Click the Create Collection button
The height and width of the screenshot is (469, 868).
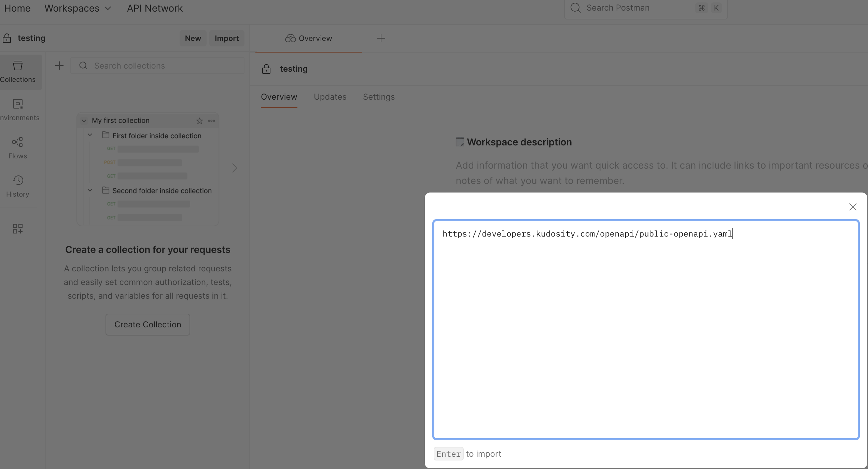tap(148, 325)
